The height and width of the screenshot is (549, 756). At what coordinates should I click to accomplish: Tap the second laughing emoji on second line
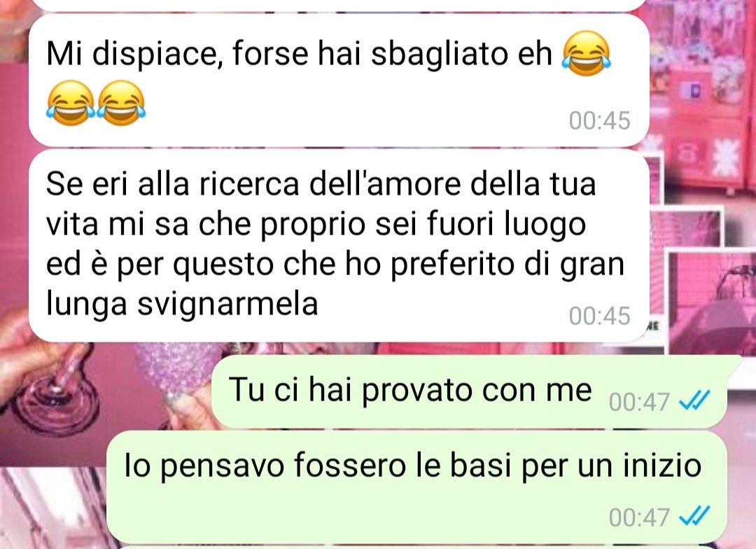click(x=121, y=103)
